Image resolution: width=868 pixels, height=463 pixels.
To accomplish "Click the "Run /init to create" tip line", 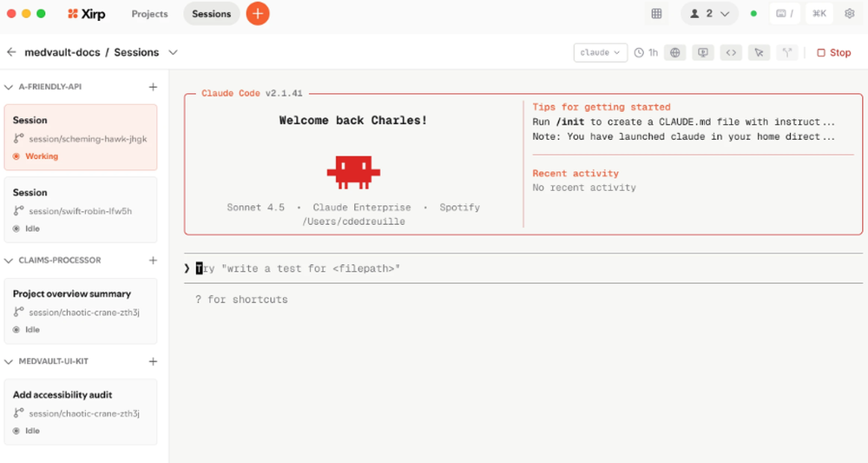I will click(x=684, y=122).
